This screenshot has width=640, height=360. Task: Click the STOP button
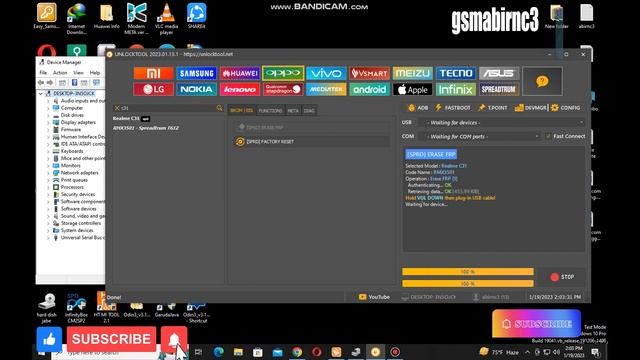[x=561, y=277]
